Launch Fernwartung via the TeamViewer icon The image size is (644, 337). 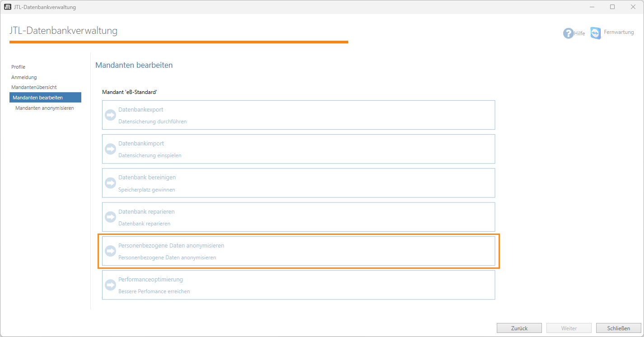(x=596, y=33)
